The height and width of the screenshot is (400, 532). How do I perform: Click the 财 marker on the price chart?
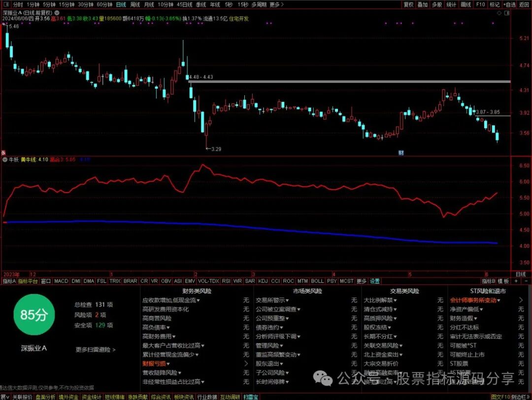click(x=401, y=153)
